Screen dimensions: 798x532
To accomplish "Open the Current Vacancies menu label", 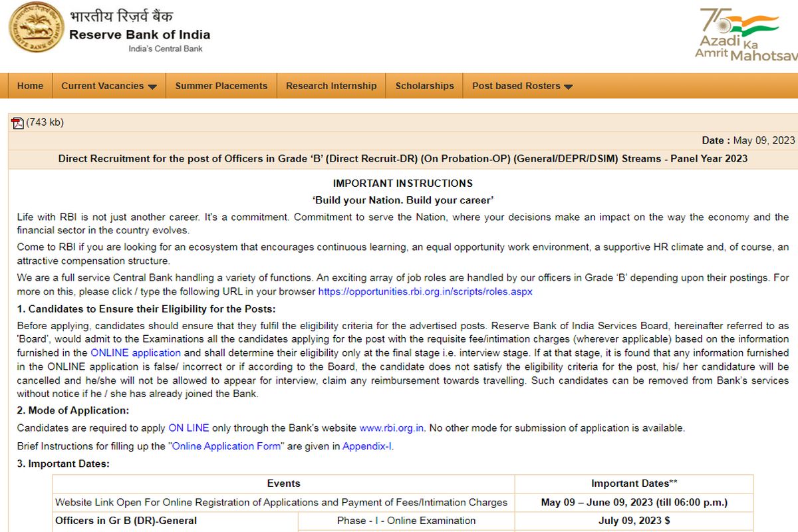I will pyautogui.click(x=102, y=86).
